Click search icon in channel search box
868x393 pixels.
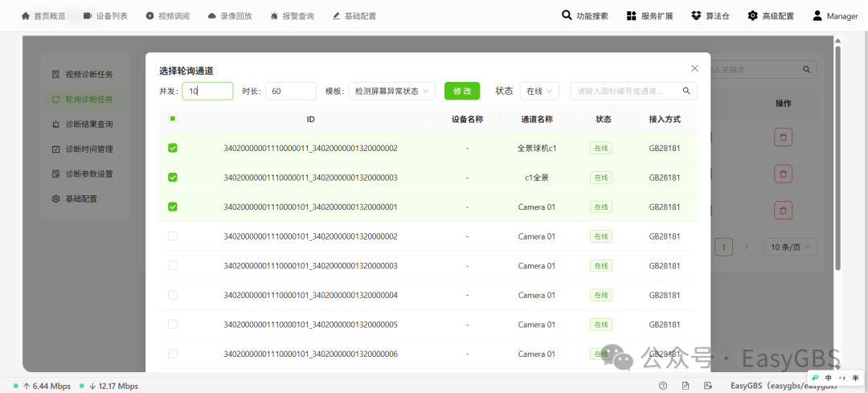pyautogui.click(x=686, y=91)
